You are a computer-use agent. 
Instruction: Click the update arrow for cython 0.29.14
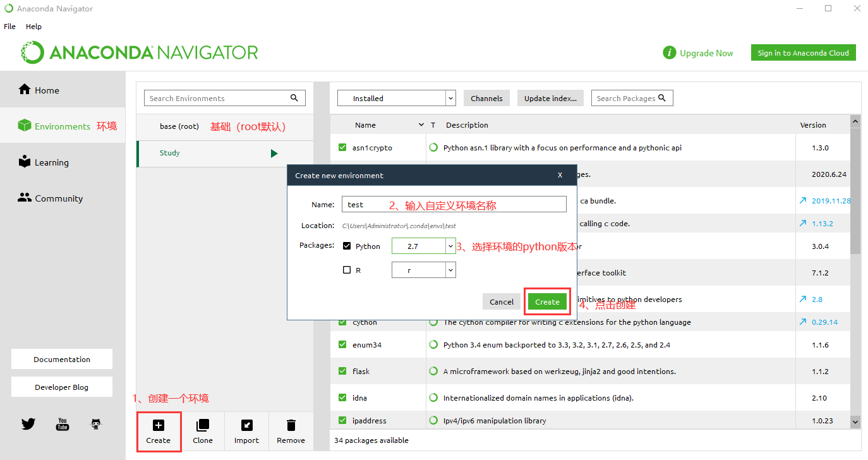tap(803, 322)
